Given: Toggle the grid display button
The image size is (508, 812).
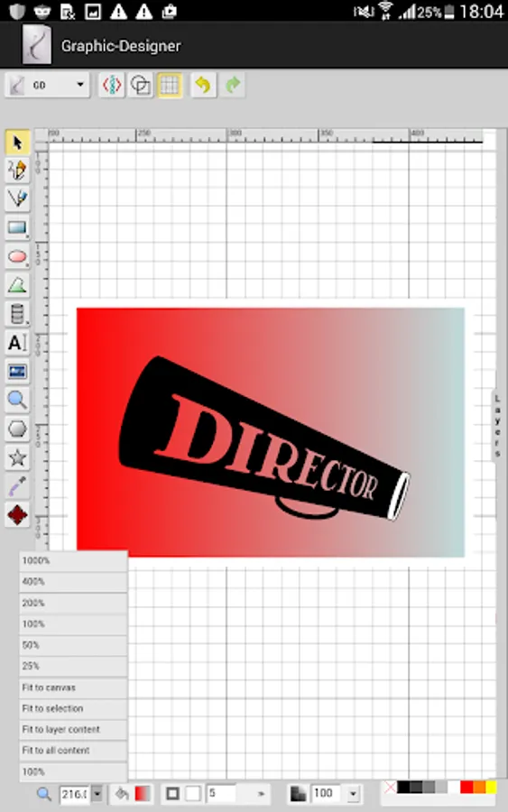Looking at the screenshot, I should [x=170, y=85].
